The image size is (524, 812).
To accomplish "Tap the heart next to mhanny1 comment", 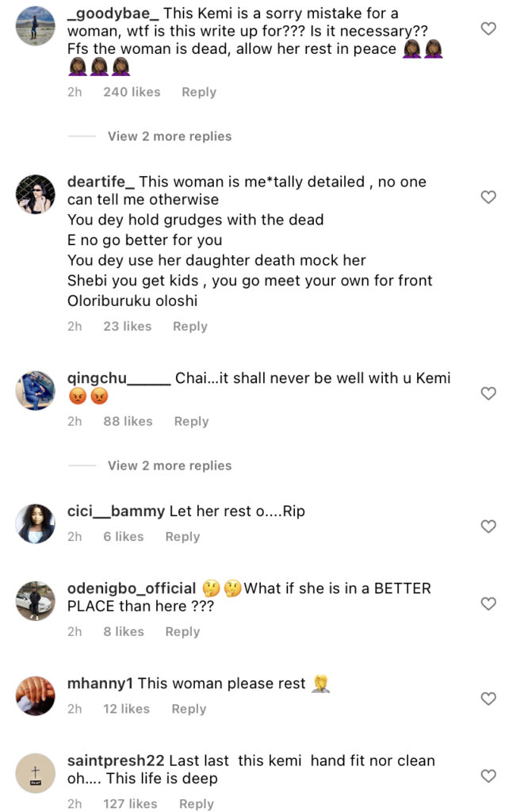I will click(x=489, y=699).
